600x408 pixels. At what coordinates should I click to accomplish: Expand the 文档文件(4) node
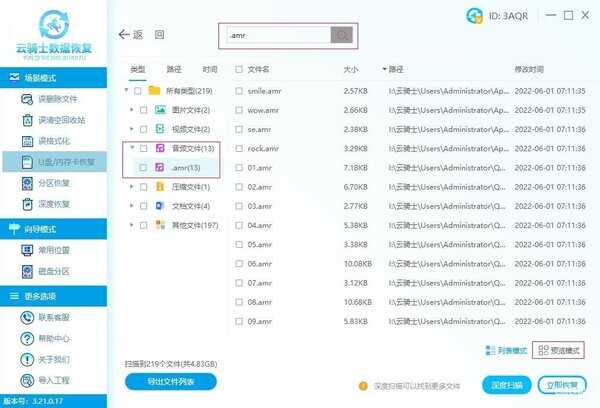131,206
